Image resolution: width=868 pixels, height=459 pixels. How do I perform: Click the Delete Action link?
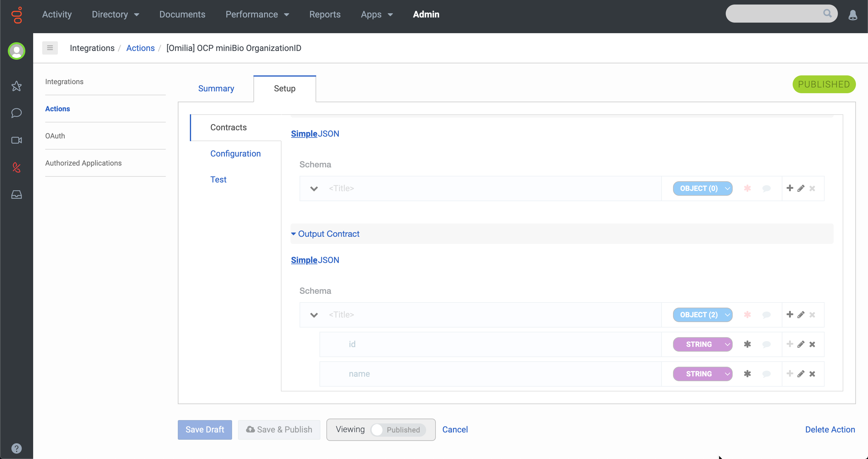click(830, 430)
